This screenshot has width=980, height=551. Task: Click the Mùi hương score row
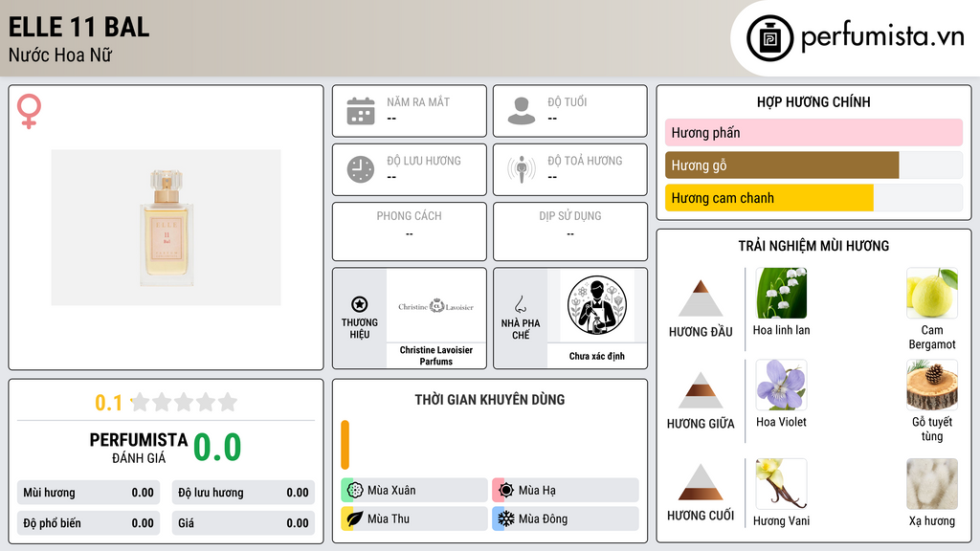click(88, 493)
